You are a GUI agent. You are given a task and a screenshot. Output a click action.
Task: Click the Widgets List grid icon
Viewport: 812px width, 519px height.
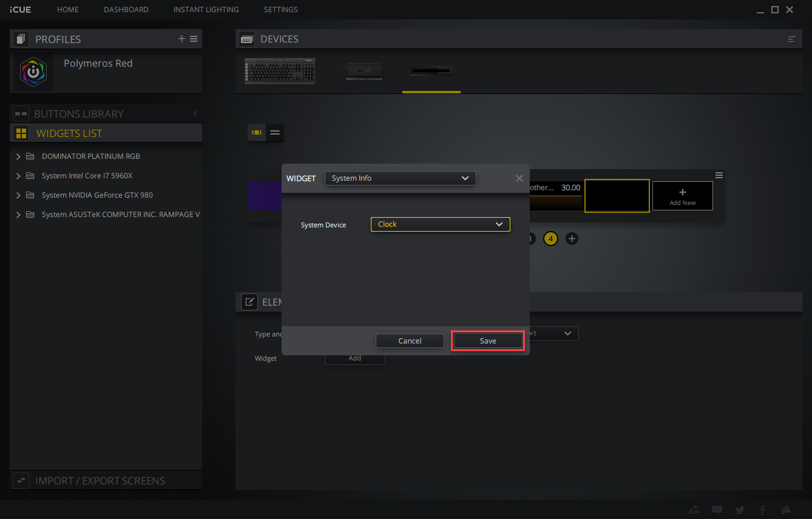[21, 133]
